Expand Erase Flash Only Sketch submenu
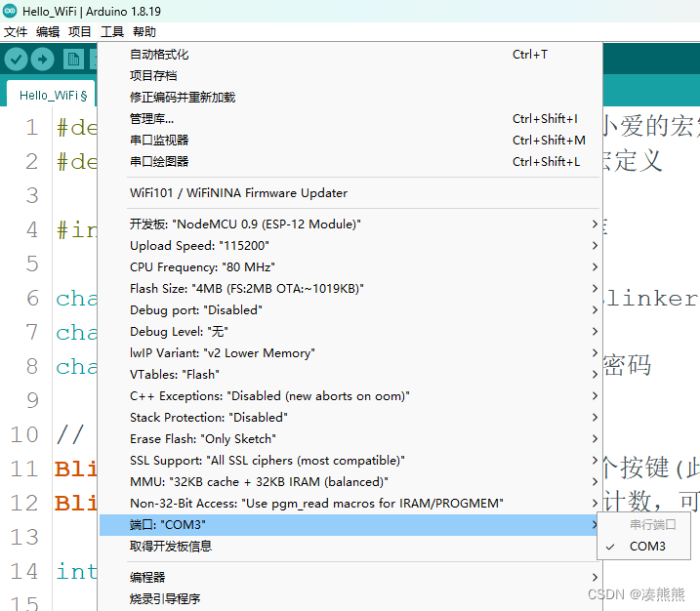 [x=350, y=438]
